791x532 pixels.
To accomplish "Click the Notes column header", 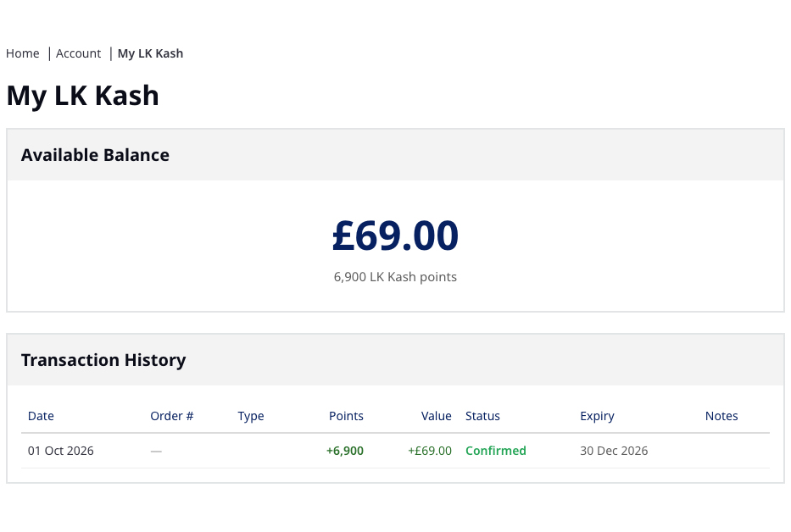I will click(x=721, y=416).
